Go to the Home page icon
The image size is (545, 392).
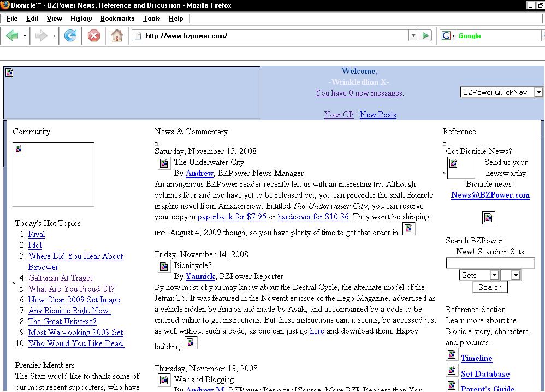tap(117, 35)
